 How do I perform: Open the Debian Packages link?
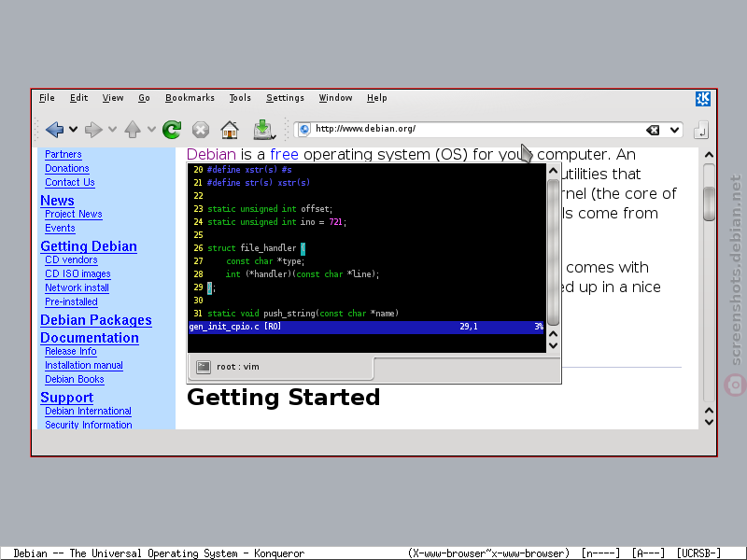coord(96,320)
